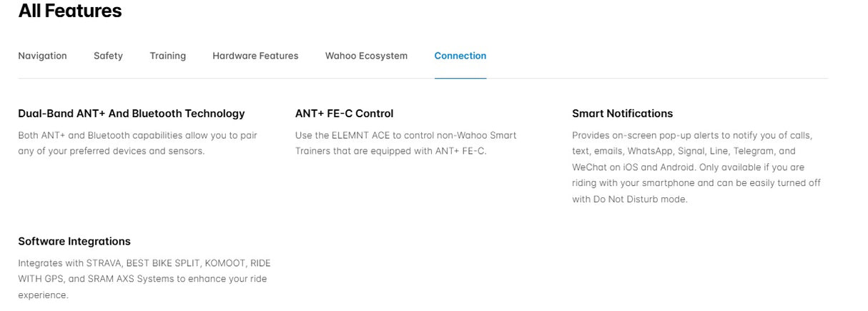
Task: Click the Smart Notifications heading
Action: tap(622, 114)
